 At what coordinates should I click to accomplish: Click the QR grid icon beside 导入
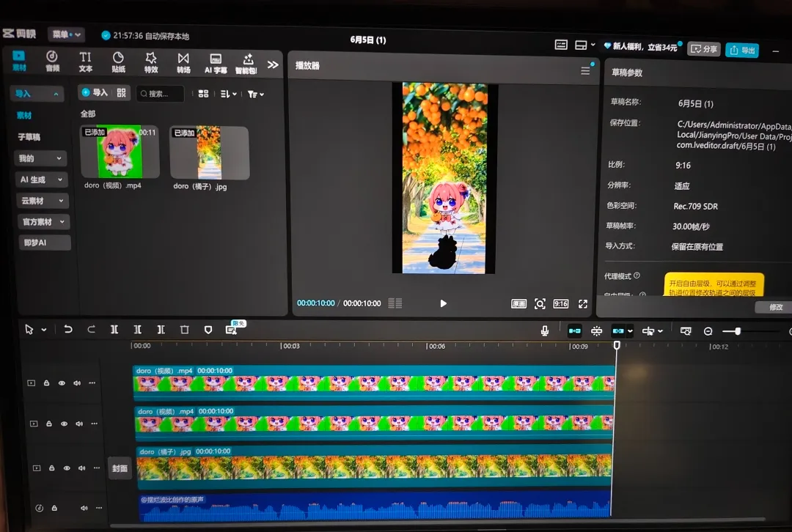(x=121, y=93)
